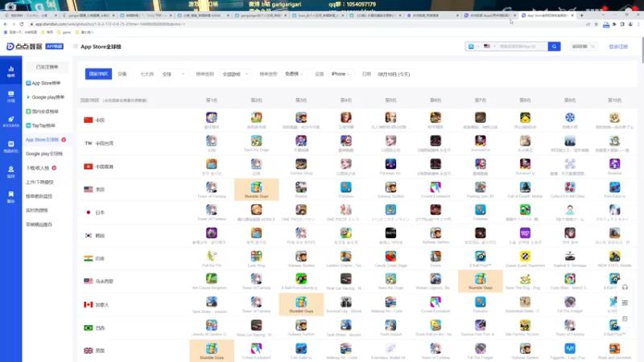This screenshot has height=362, width=644.
Task: Open 上升/下降最快 in the sidebar
Action: (x=39, y=182)
